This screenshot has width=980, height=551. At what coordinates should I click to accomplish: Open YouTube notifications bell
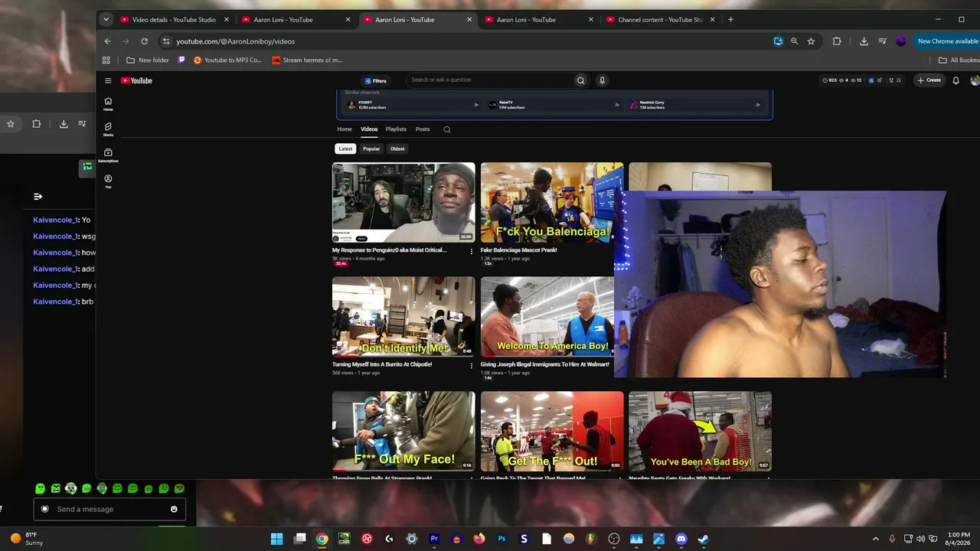pos(955,80)
